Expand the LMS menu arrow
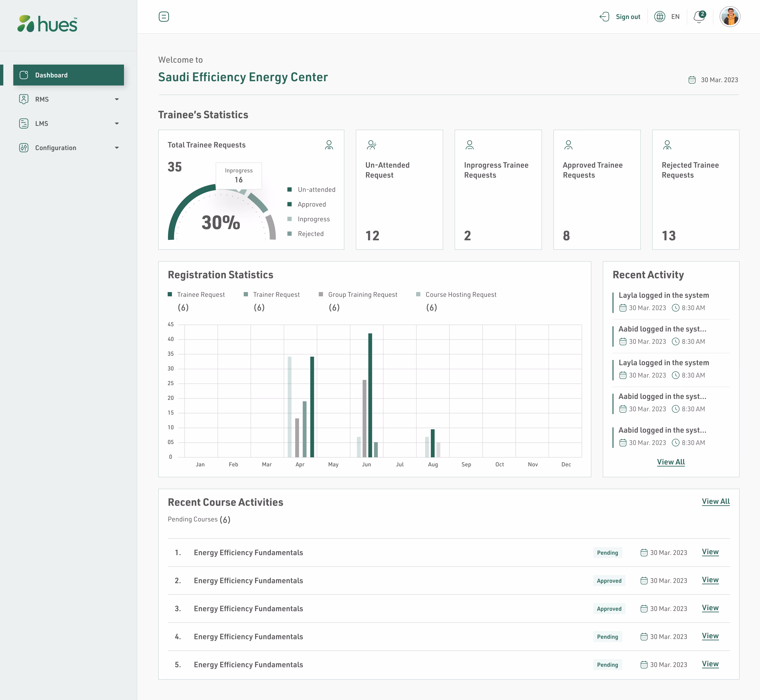Viewport: 760px width, 700px height. (x=117, y=123)
